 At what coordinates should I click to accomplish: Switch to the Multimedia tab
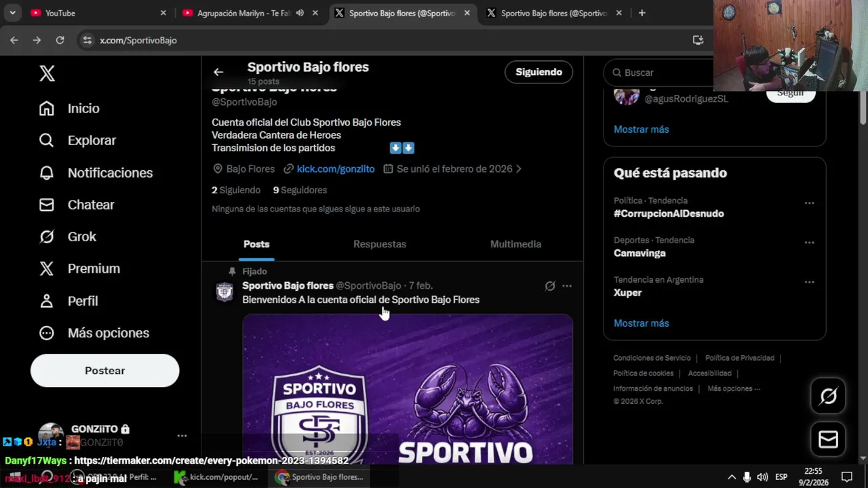(x=515, y=244)
